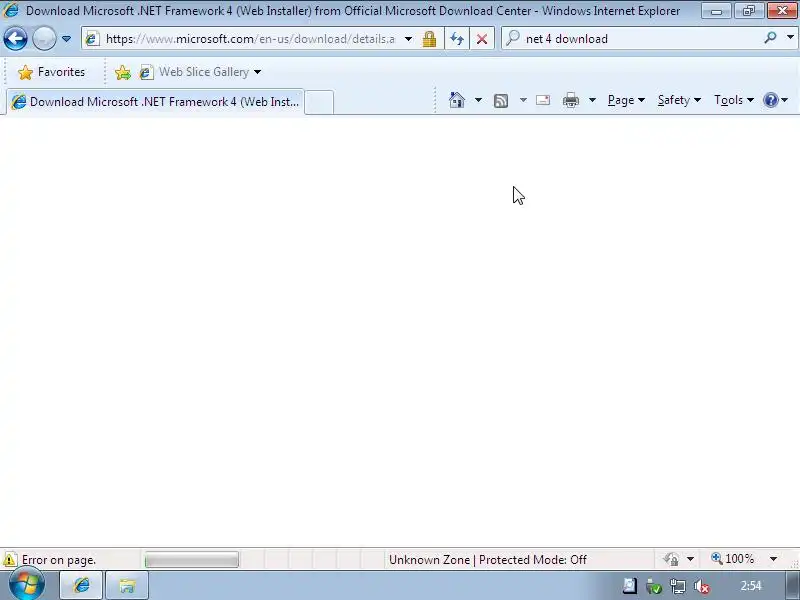Viewport: 800px width, 600px height.
Task: Open Windows Explorer from the taskbar
Action: [x=127, y=585]
